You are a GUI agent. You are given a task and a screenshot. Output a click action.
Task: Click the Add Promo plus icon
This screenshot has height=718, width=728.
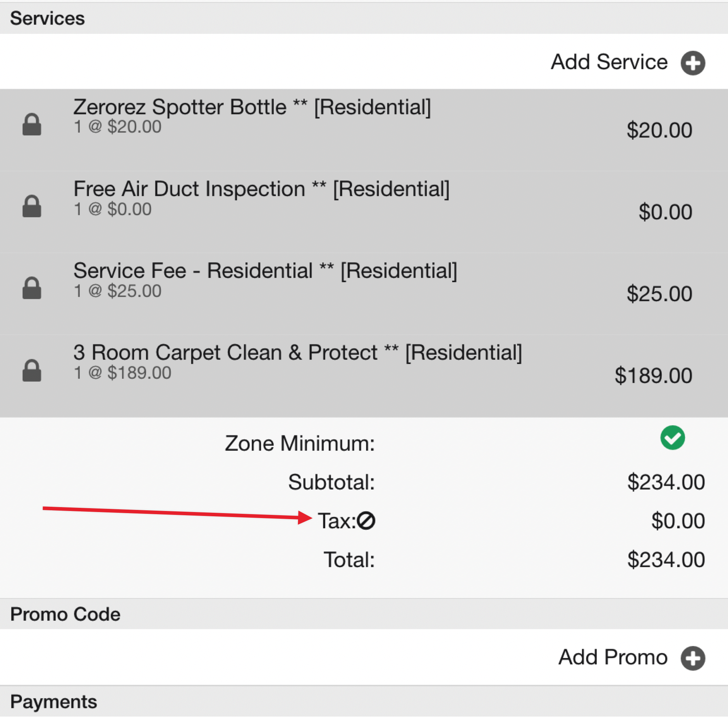click(x=693, y=658)
